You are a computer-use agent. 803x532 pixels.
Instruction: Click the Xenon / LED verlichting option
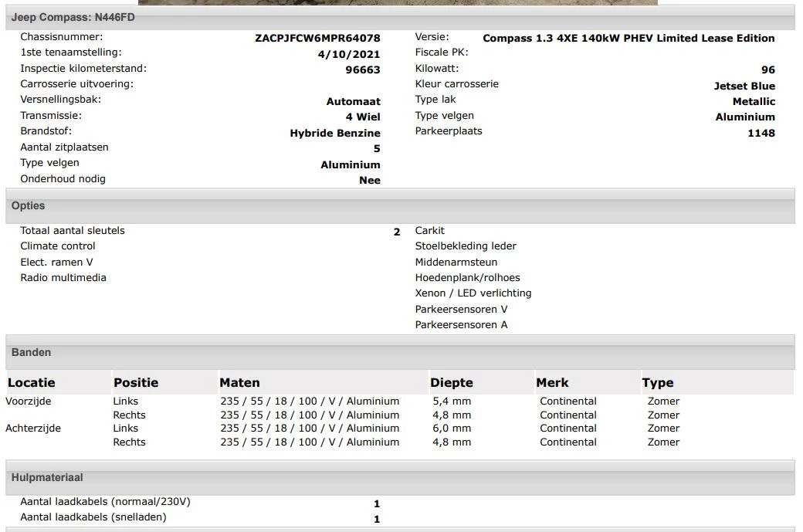point(473,293)
